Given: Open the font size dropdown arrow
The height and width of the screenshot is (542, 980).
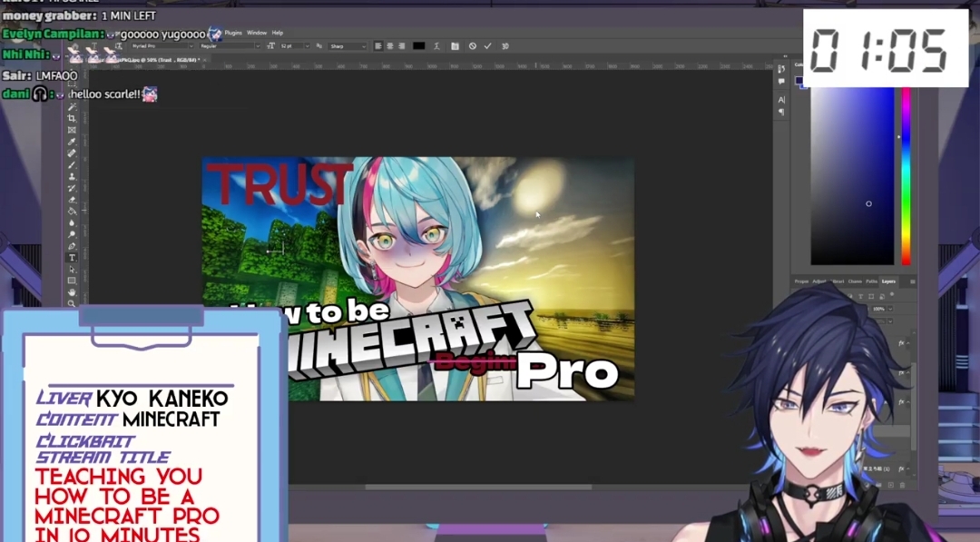Looking at the screenshot, I should pos(307,46).
